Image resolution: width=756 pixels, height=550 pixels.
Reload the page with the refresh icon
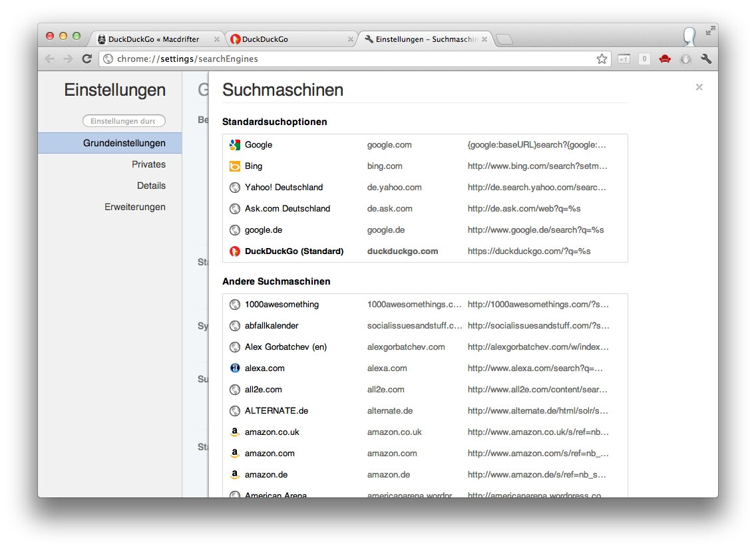tap(87, 59)
